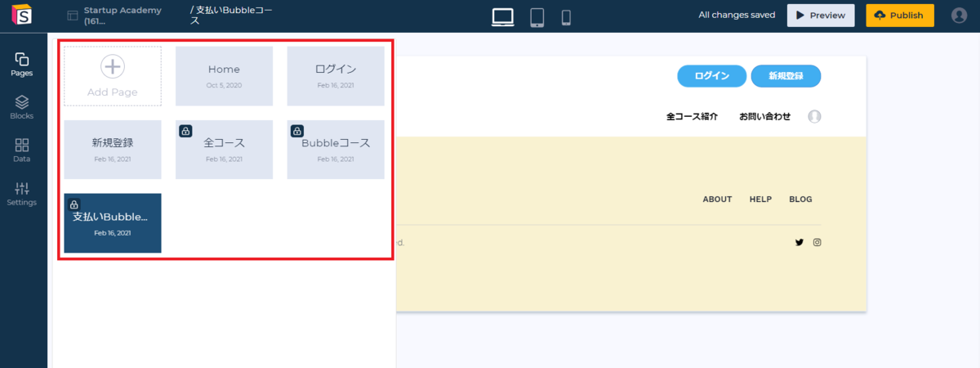The width and height of the screenshot is (980, 368).
Task: Click the ABOUT footer link
Action: point(717,200)
